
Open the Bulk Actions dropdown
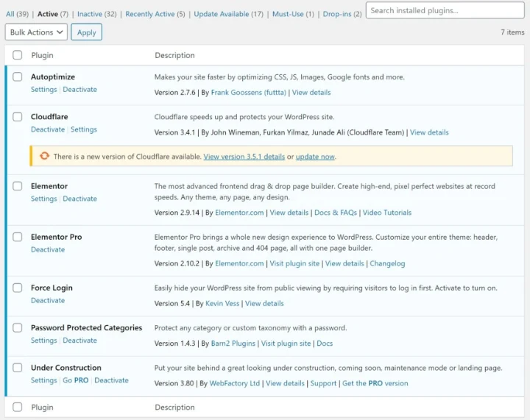coord(36,32)
